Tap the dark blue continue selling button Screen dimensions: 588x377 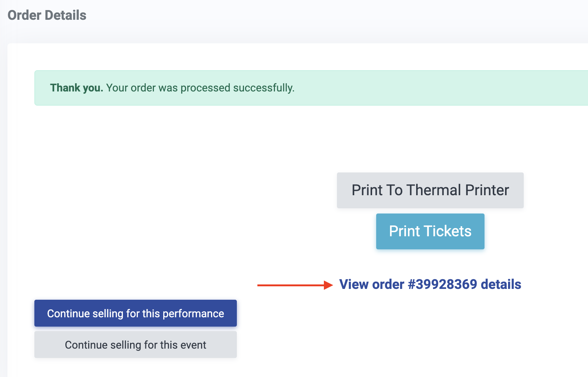(135, 314)
